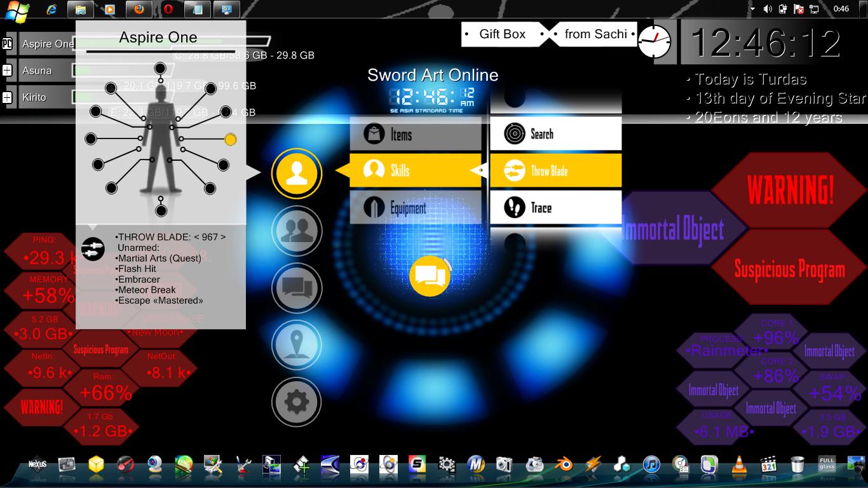Click the Flash Hit skill text
Viewport: 868px width, 488px height.
(x=135, y=269)
